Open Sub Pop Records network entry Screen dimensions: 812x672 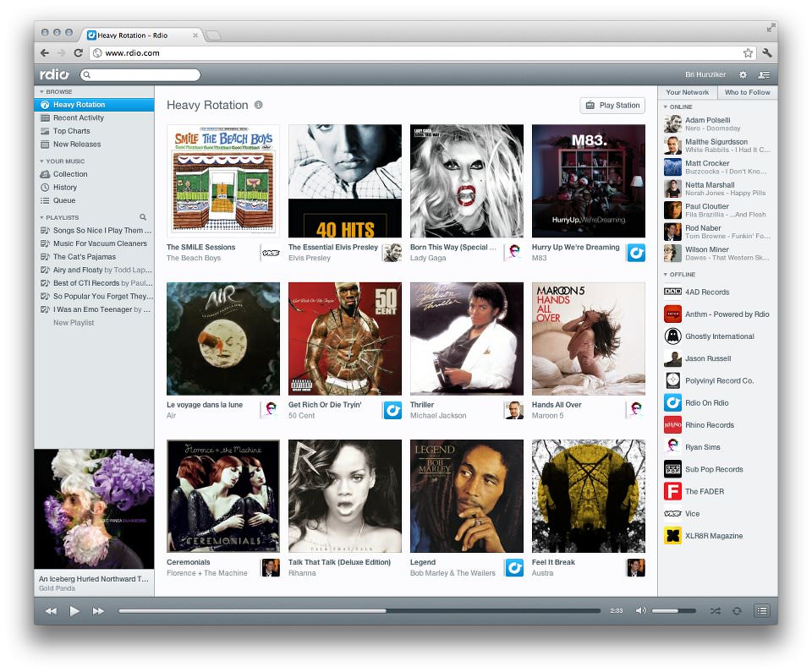(717, 469)
